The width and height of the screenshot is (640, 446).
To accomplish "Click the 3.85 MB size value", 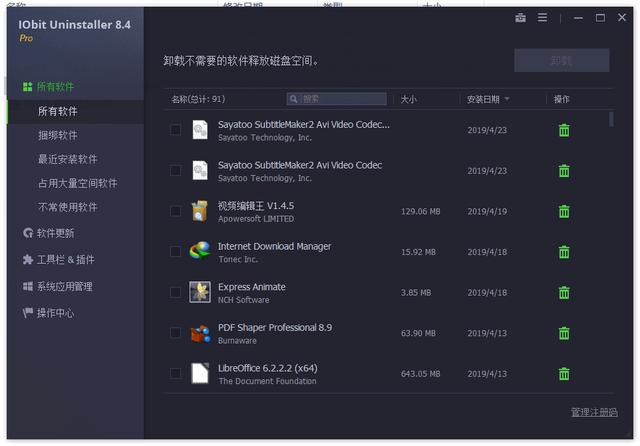I will pos(416,293).
